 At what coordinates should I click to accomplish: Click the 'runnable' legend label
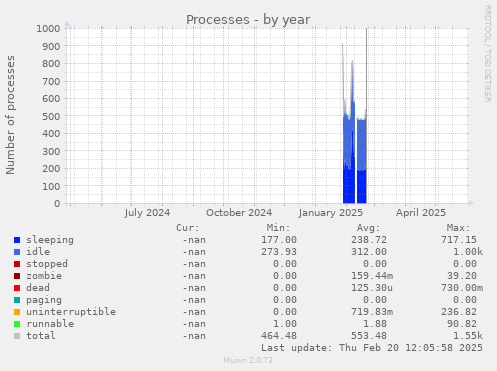tap(50, 324)
